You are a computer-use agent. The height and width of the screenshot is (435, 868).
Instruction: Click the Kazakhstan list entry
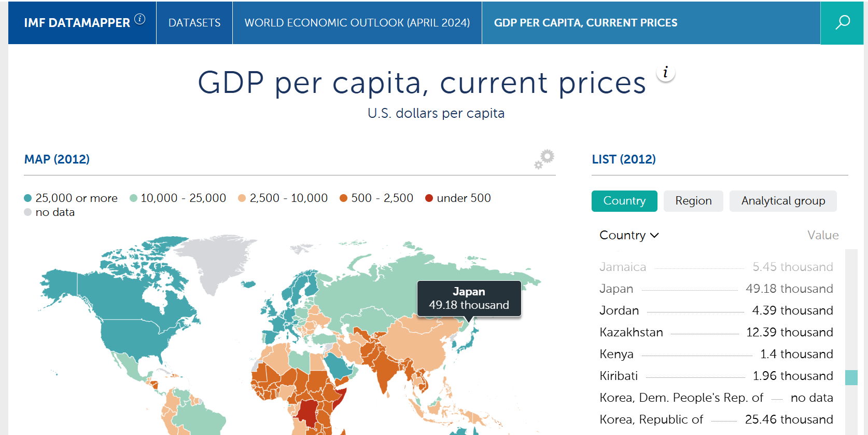(631, 332)
